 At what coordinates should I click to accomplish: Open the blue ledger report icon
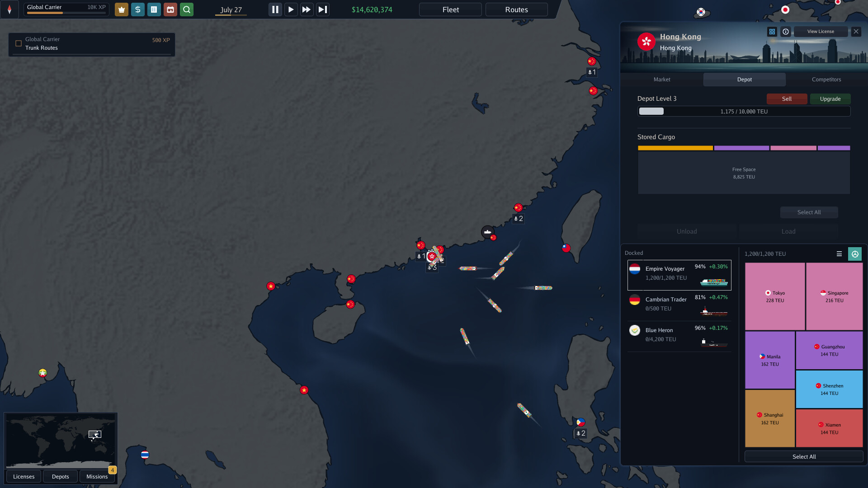pyautogui.click(x=154, y=9)
